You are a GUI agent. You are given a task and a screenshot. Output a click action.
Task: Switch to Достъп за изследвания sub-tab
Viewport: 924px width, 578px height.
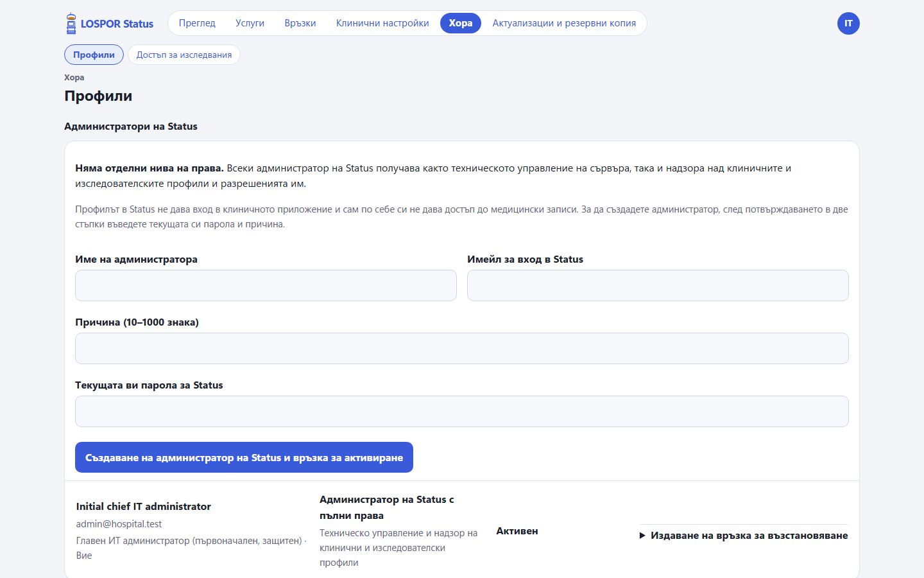click(184, 55)
